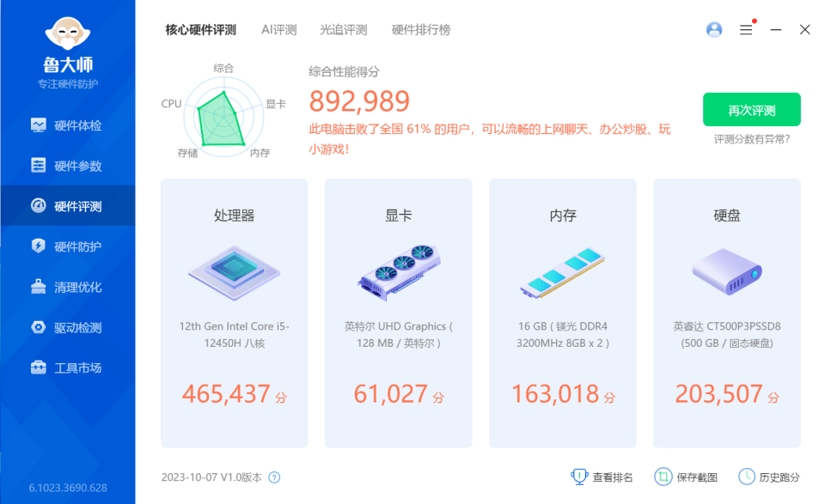Open 工具市场 in the sidebar
The height and width of the screenshot is (504, 825).
68,367
